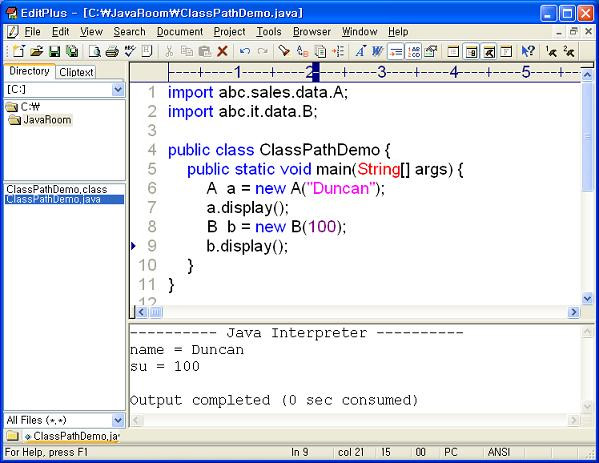
Task: Open the drive [C:] dropdown
Action: coord(118,90)
